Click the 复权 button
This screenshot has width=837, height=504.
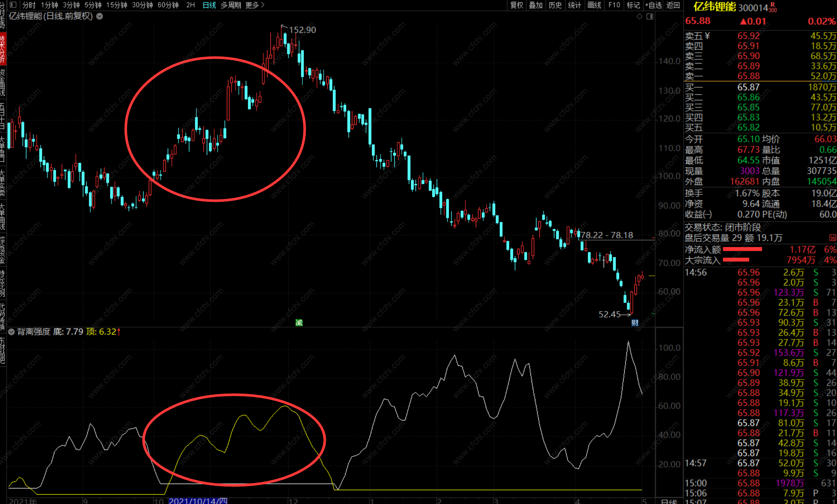(x=517, y=5)
